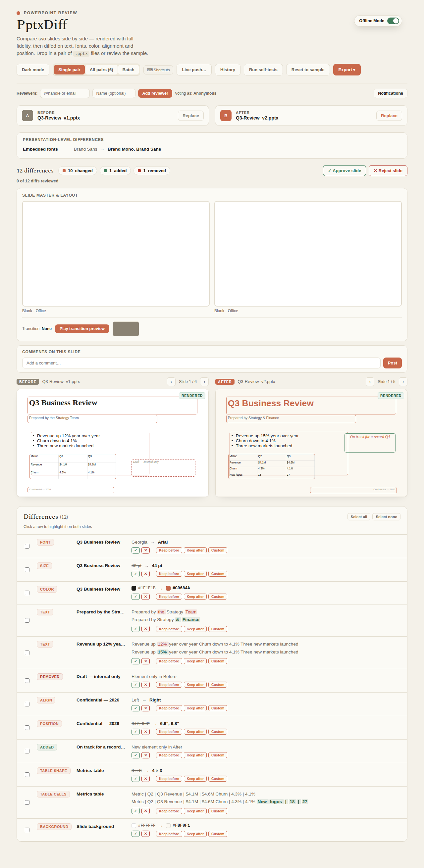Click the Dark mode button
The height and width of the screenshot is (868, 424).
pos(33,70)
